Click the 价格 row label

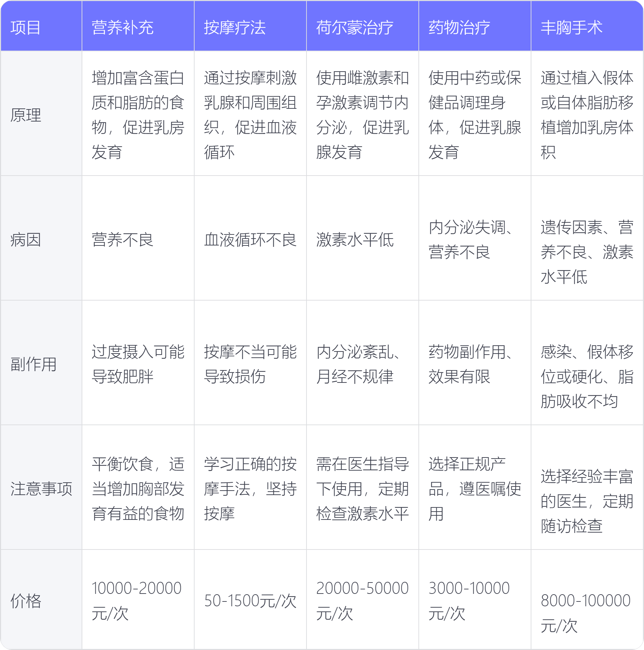tap(26, 601)
